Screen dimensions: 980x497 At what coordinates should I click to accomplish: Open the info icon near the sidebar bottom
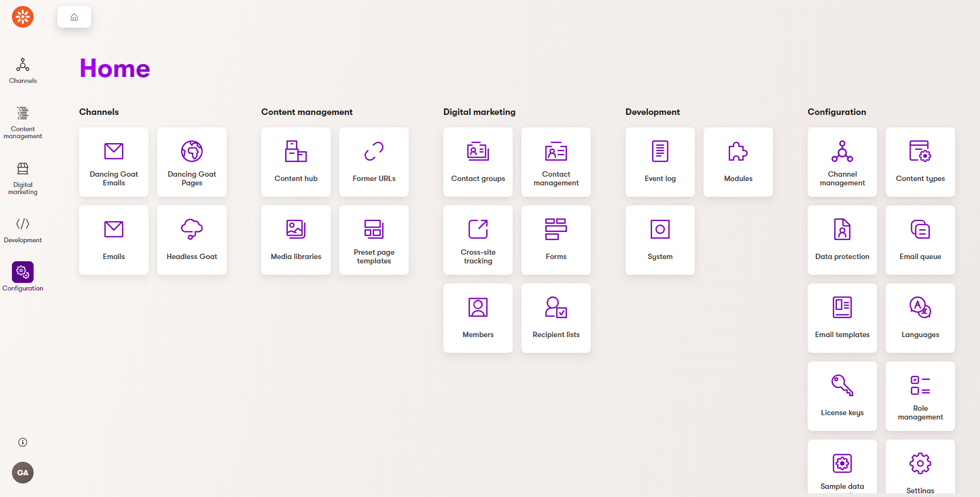pos(23,442)
